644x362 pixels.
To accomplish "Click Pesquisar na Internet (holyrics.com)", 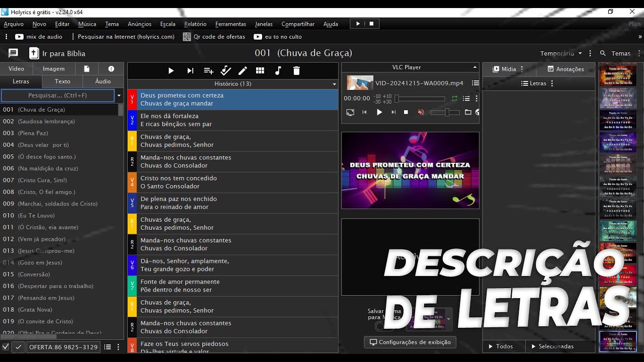I will pyautogui.click(x=126, y=37).
